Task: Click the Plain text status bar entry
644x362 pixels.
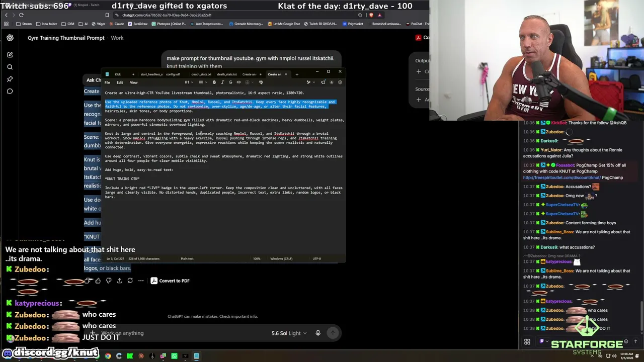Action: point(187,259)
